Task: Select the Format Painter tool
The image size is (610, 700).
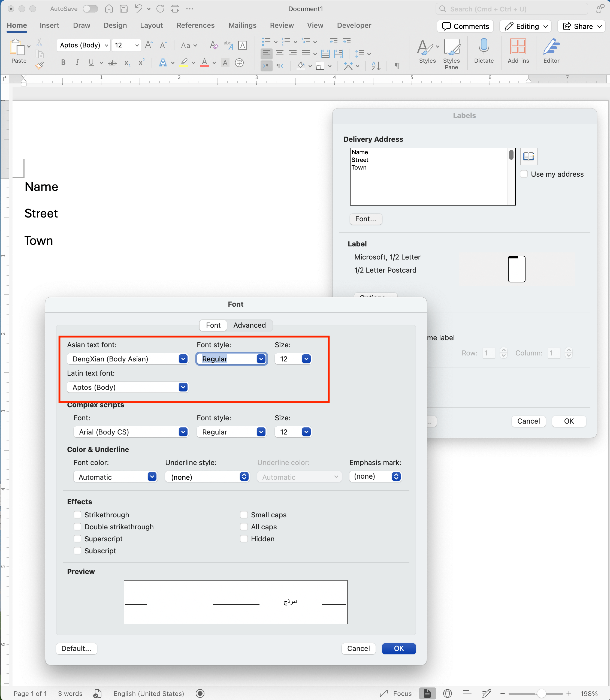Action: (39, 66)
